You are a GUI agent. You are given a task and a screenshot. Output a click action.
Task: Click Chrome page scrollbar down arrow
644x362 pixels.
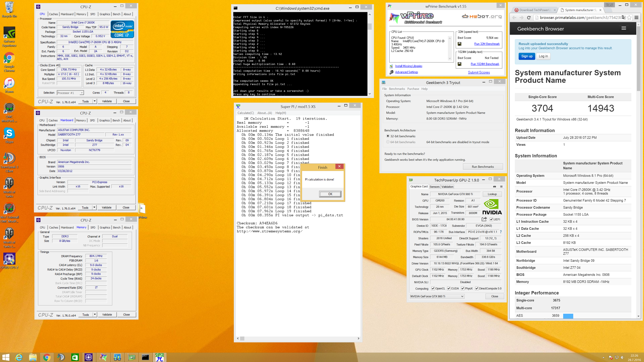[x=638, y=316]
